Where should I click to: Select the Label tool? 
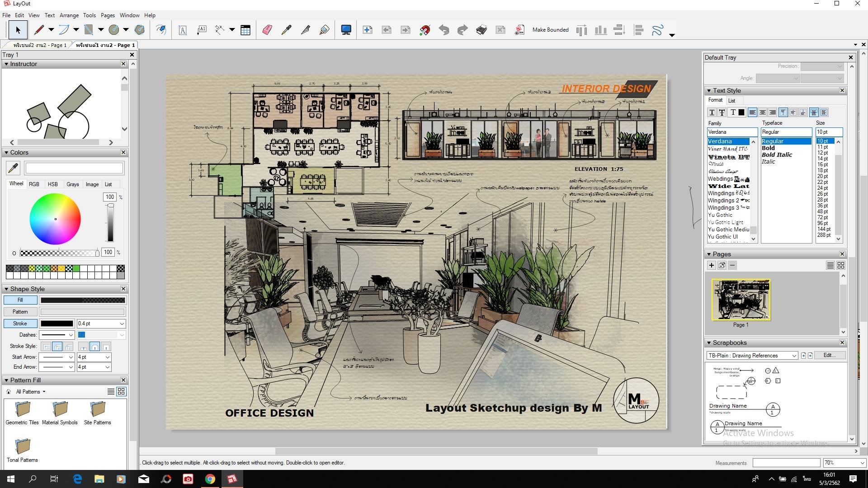202,30
